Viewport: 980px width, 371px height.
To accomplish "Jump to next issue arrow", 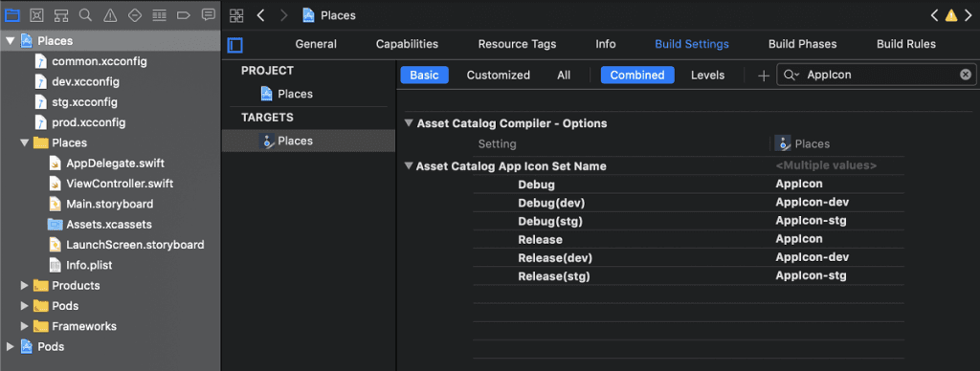I will tap(969, 15).
